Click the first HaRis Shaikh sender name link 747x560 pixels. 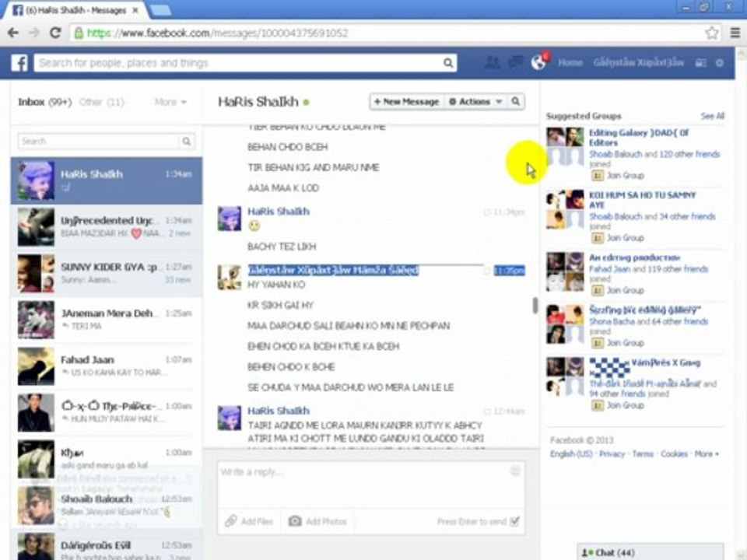click(279, 212)
